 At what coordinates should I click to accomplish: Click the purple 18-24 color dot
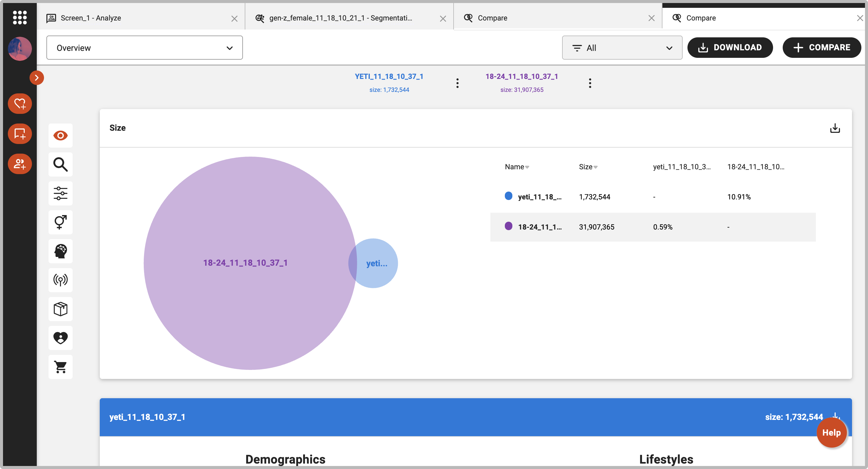click(x=508, y=226)
